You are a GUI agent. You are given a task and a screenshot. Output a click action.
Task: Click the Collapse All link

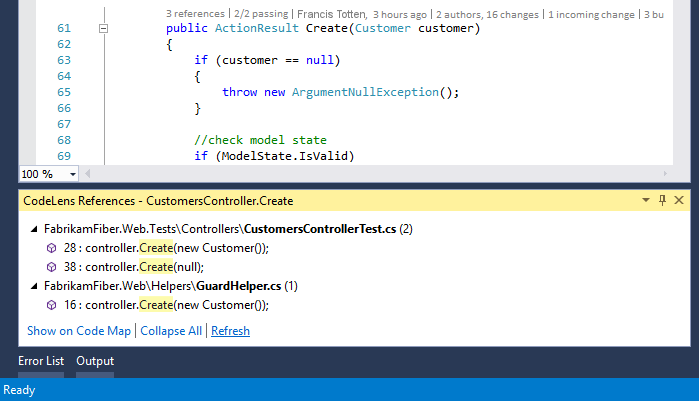(171, 331)
